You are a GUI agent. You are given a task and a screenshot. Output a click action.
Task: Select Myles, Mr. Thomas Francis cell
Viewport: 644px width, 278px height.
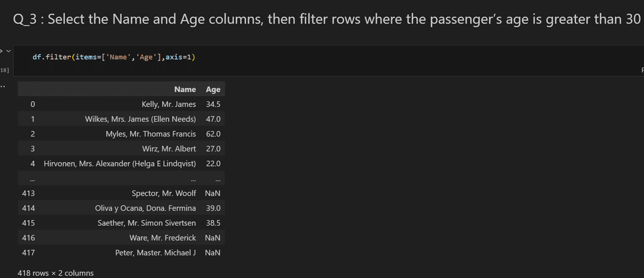(x=151, y=134)
